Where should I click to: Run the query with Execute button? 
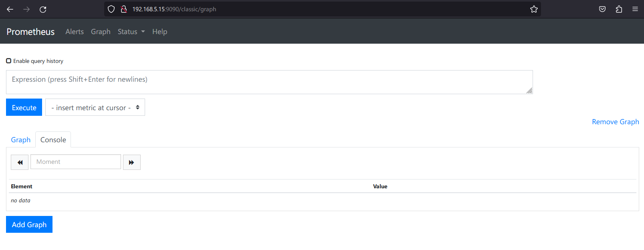pyautogui.click(x=24, y=107)
